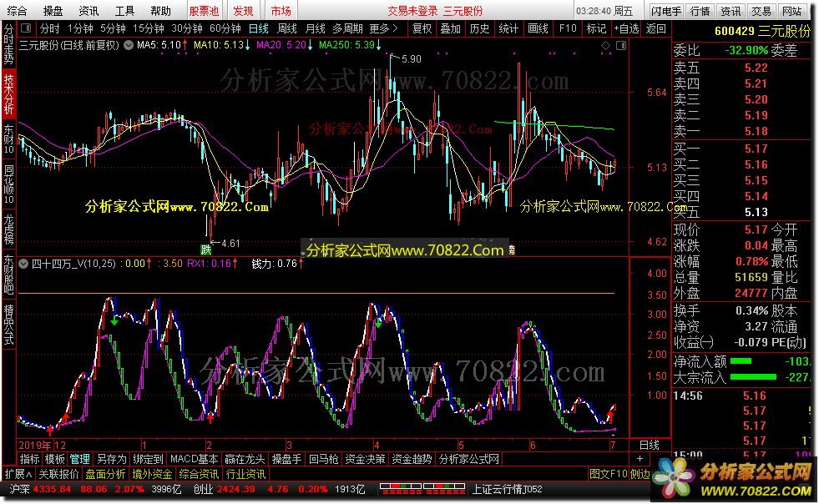Toggle 叠加 overlay
Viewport: 819px width, 504px height.
(450, 28)
